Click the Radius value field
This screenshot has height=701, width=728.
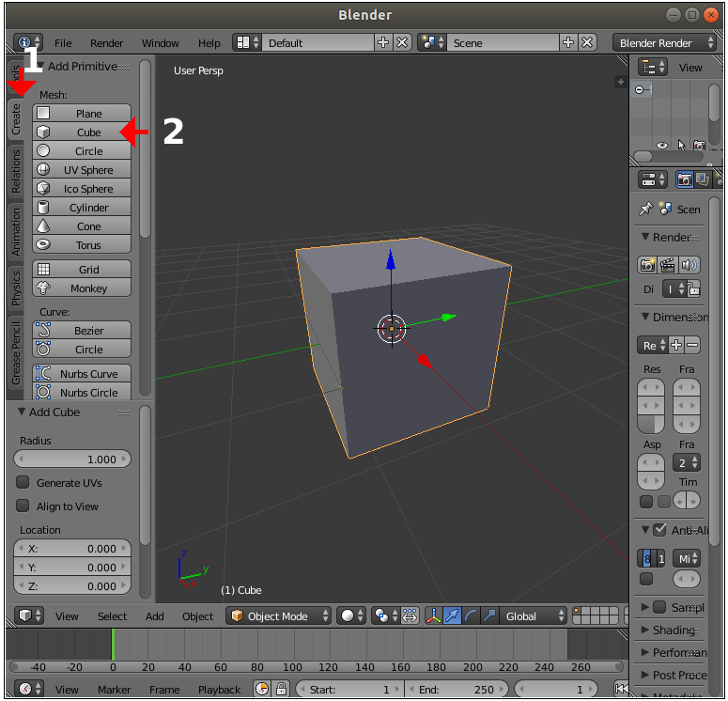click(x=72, y=459)
